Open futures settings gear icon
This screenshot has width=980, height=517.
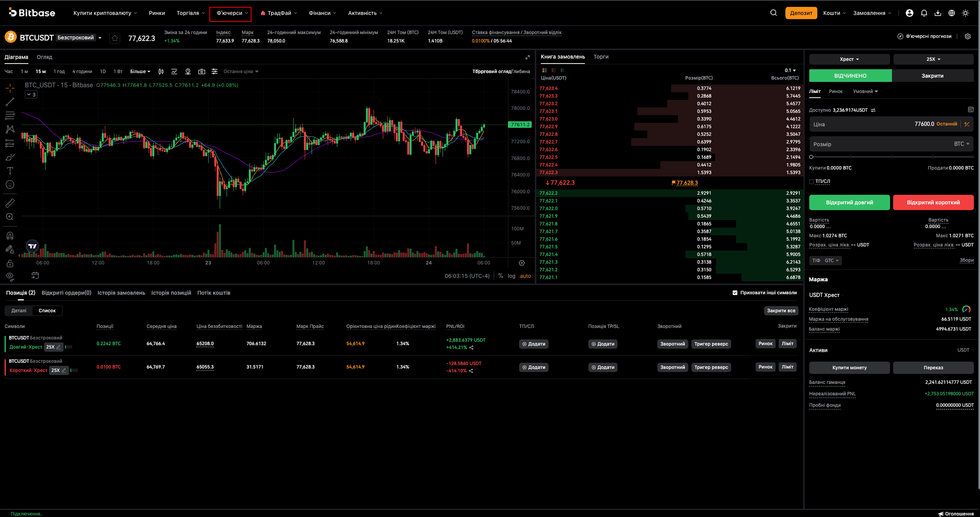(x=968, y=36)
